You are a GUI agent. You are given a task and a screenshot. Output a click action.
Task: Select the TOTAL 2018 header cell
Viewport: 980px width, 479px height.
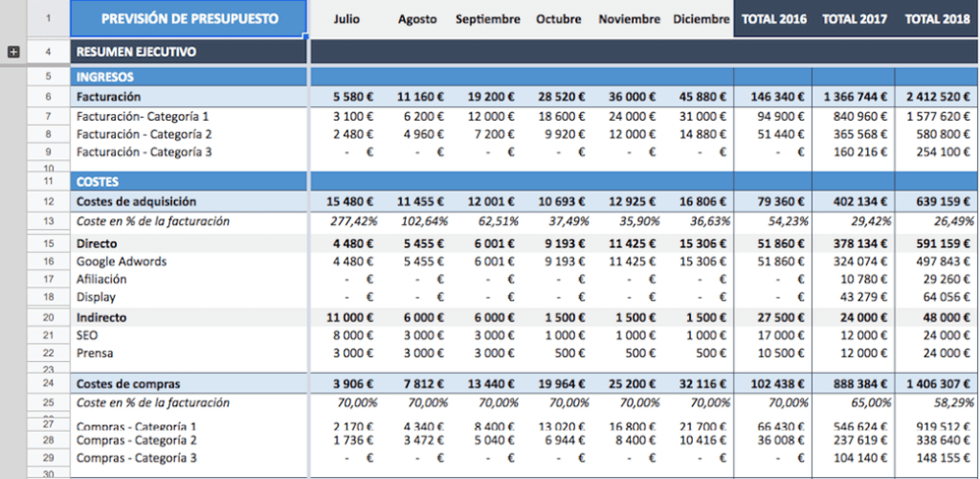[x=937, y=19]
